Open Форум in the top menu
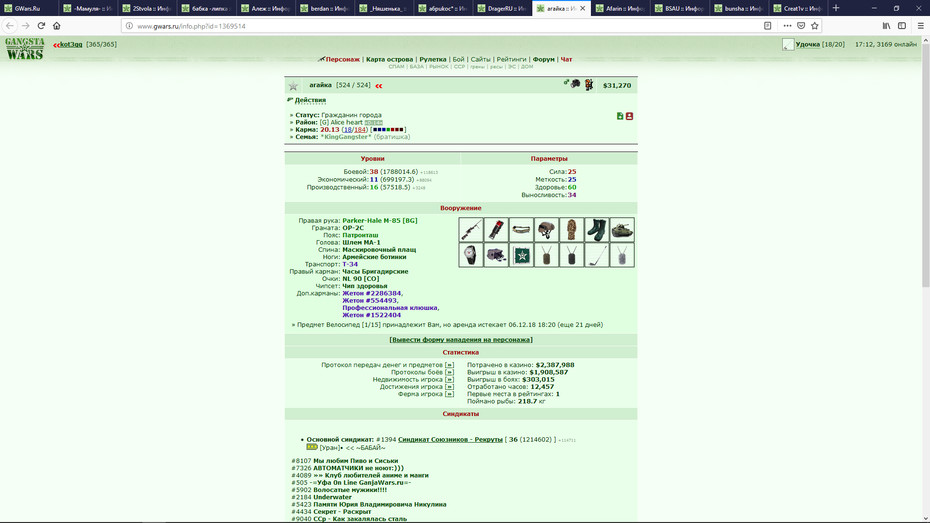Screen dimensions: 930x523 [x=543, y=59]
